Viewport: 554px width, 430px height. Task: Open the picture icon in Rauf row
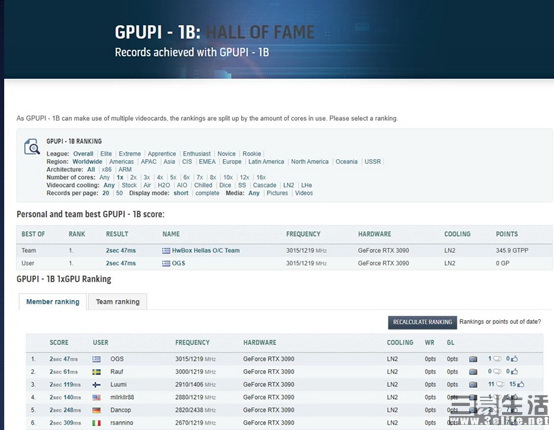click(473, 372)
